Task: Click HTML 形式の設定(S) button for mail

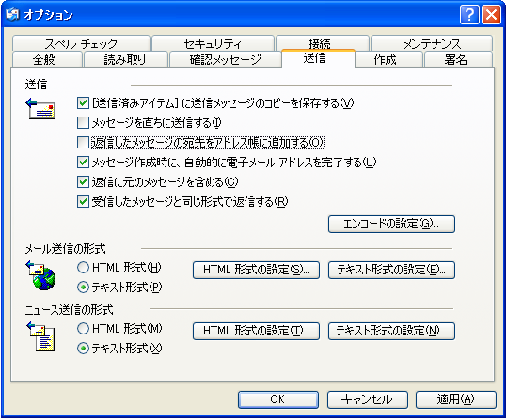Action: (256, 270)
